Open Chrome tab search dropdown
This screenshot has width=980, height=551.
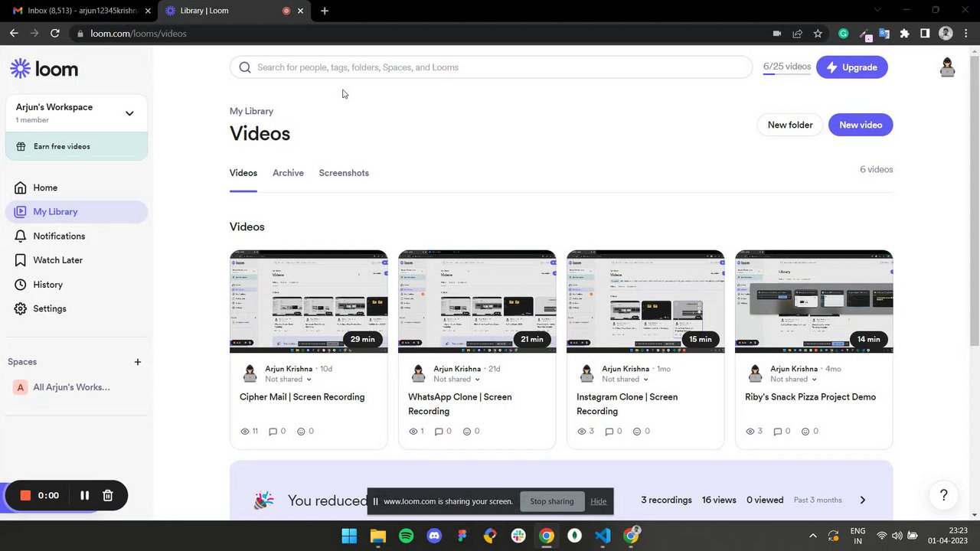coord(877,11)
